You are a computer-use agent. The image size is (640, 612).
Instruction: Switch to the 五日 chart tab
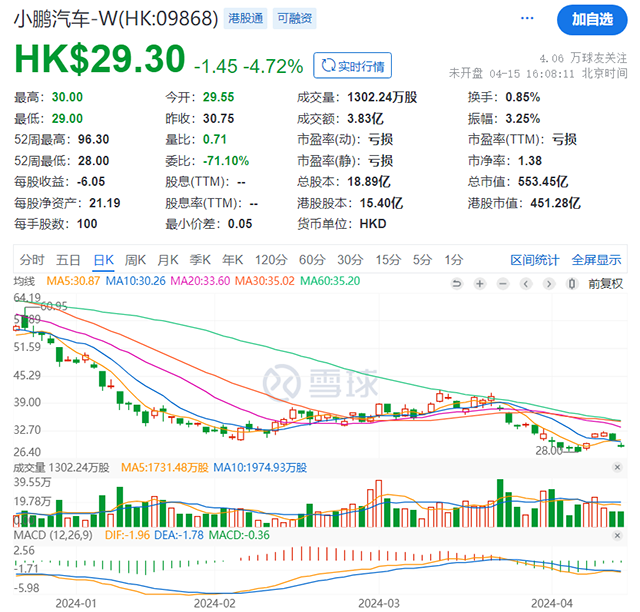tap(68, 260)
